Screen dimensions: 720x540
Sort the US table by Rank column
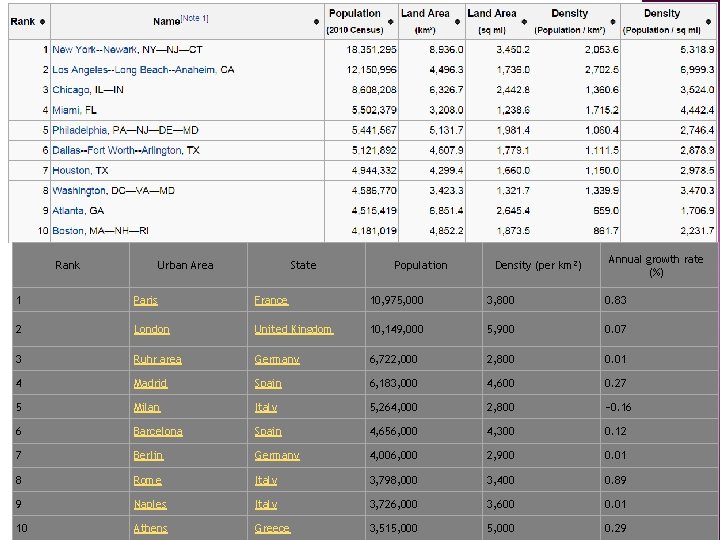tap(42, 22)
